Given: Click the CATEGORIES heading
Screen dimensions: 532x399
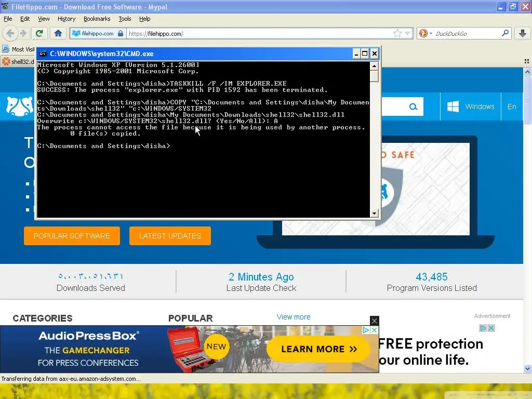Looking at the screenshot, I should click(x=43, y=318).
